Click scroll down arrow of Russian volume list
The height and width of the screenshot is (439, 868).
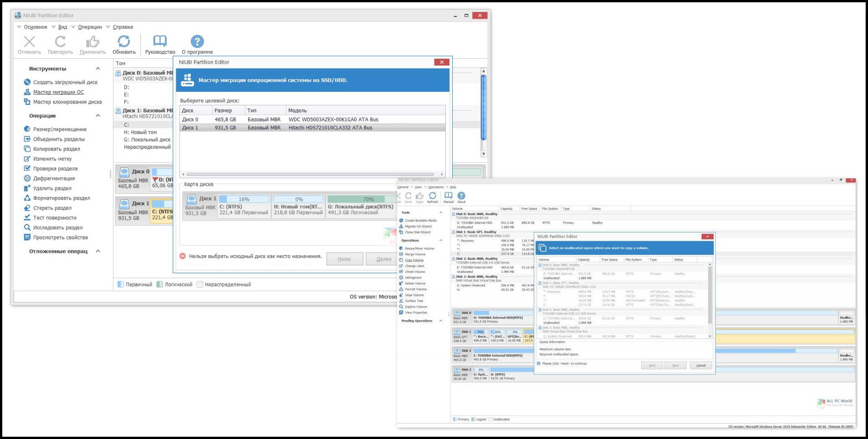484,154
